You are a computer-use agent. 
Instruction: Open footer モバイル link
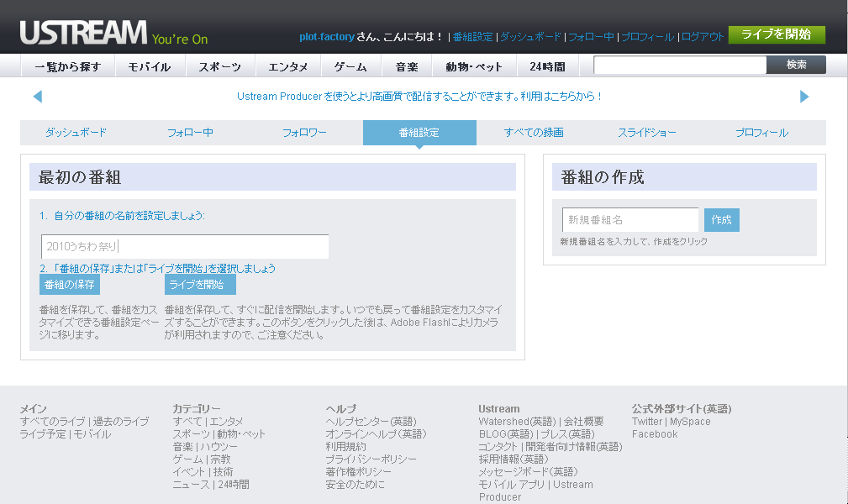point(92,434)
